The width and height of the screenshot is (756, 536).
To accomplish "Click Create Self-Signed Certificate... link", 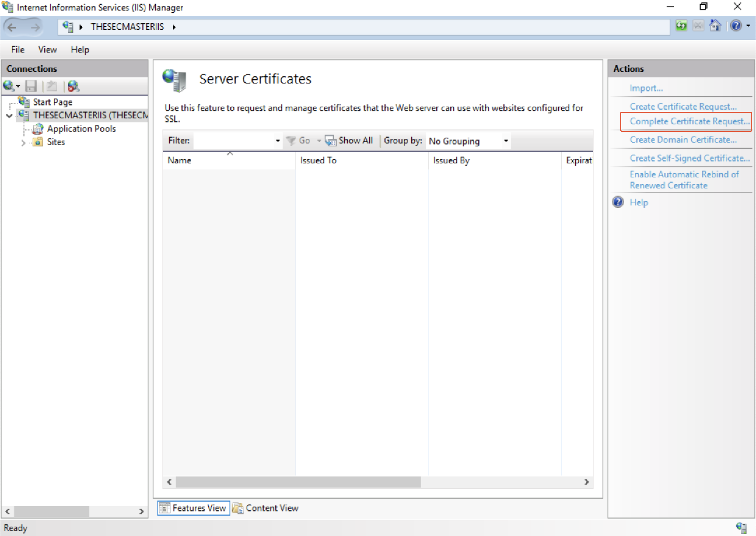I will (689, 158).
